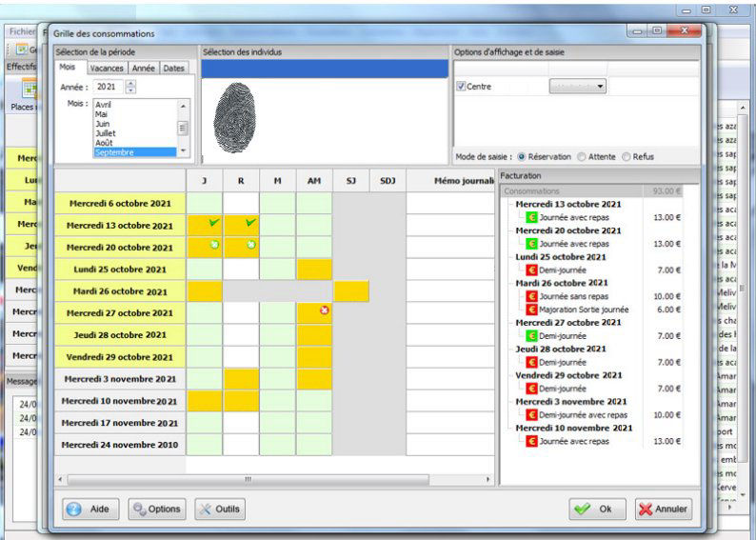
Task: Select Mercredi 3 novembre 2021 in Facturation tree
Action: [571, 402]
